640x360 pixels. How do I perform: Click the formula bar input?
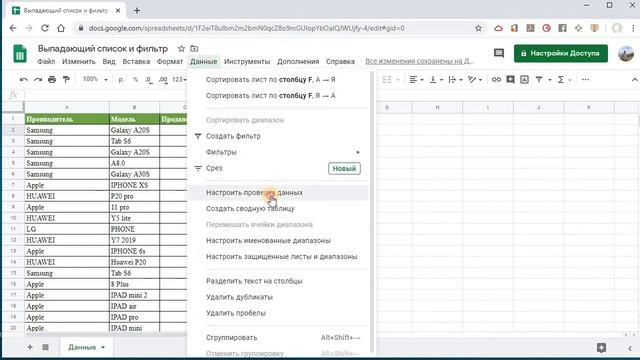point(106,95)
